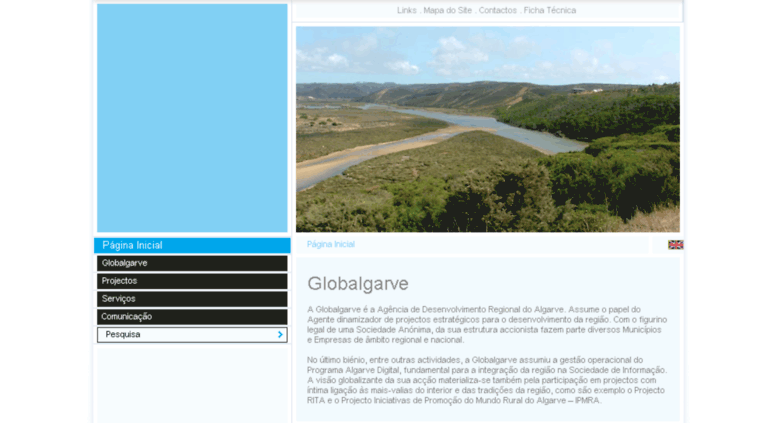Click the Página Inicial breadcrumb link
The image size is (777, 423).
pyautogui.click(x=331, y=244)
